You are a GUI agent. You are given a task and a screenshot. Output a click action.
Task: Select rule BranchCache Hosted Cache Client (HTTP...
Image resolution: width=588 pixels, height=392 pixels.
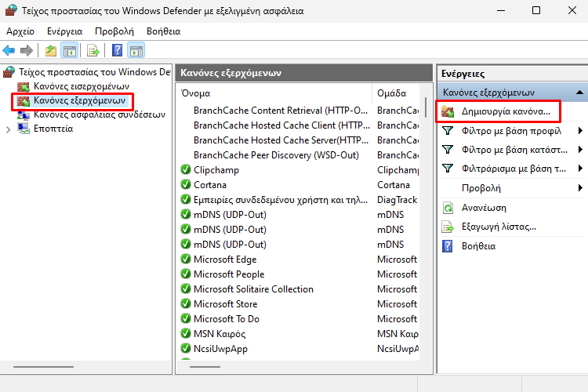point(281,125)
